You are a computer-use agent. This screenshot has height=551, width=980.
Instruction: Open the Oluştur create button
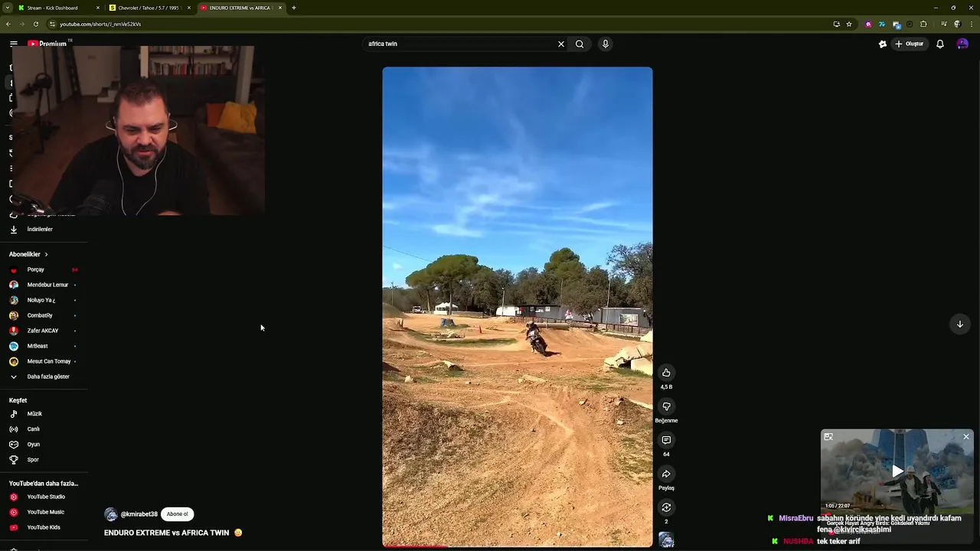(910, 44)
